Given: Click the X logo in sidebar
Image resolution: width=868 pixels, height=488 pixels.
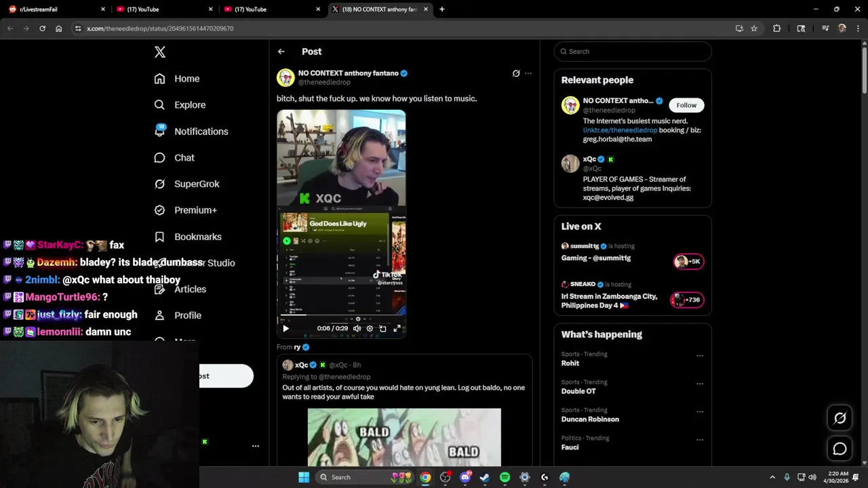Looking at the screenshot, I should tap(159, 52).
